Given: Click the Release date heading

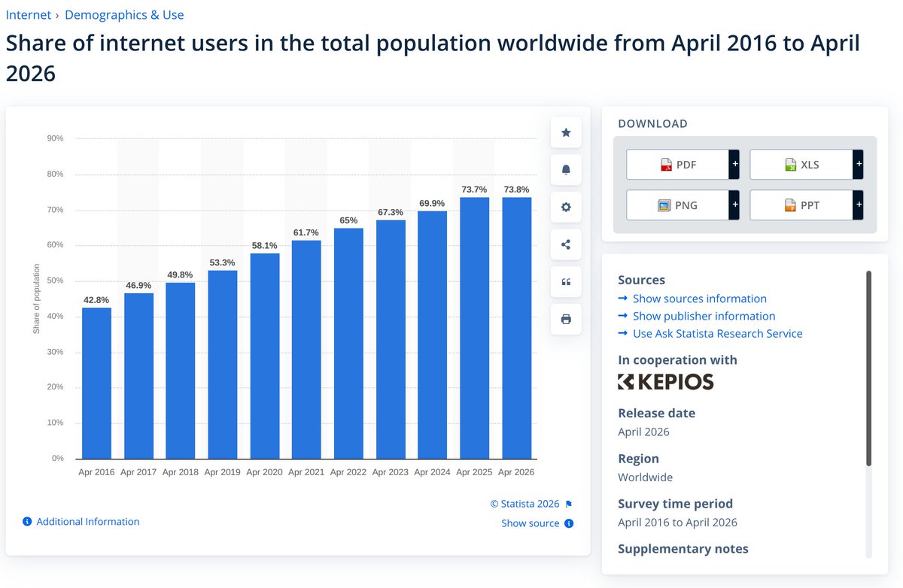Looking at the screenshot, I should (656, 413).
